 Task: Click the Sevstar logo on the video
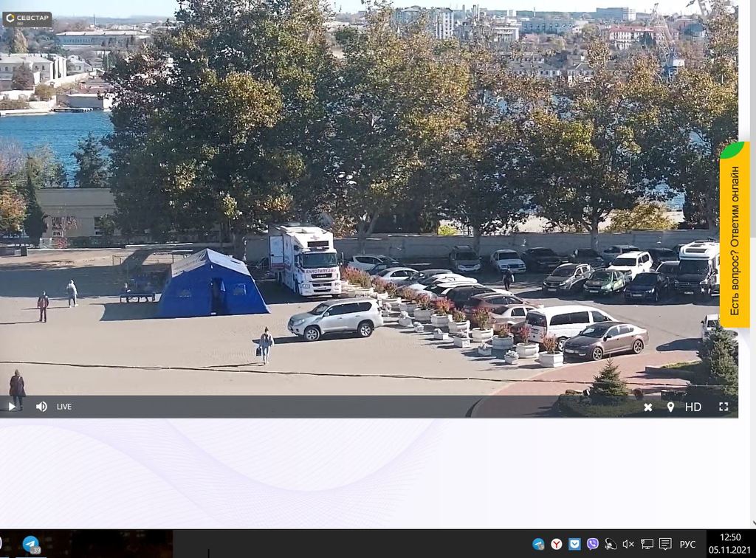27,19
